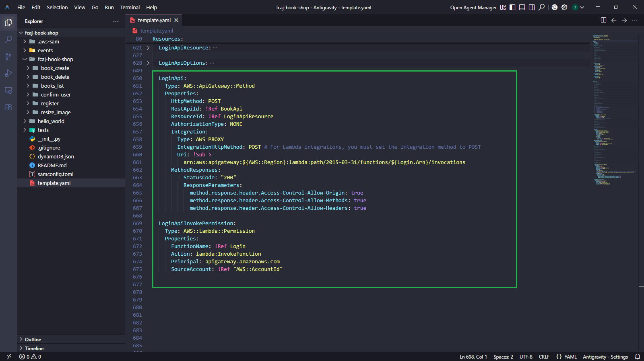Screen dimensions: 644x361
Task: Click the Antigravity logo in title bar
Action: 7,7
